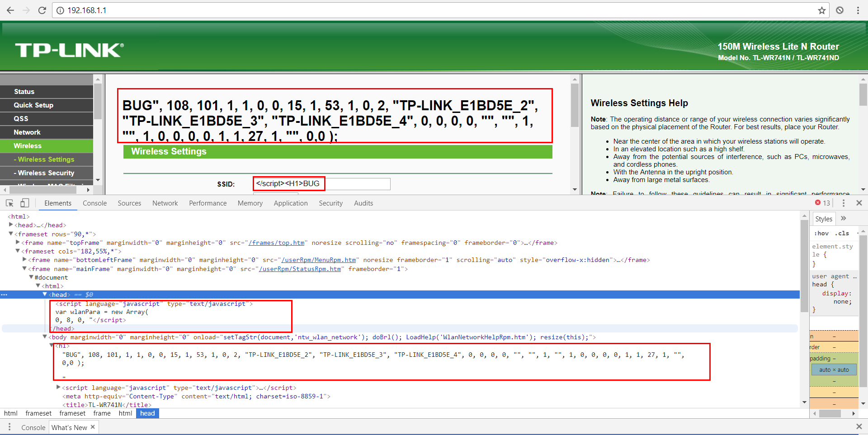Open the Chrome three-dot menu
Viewport: 868px width, 435px height.
858,10
